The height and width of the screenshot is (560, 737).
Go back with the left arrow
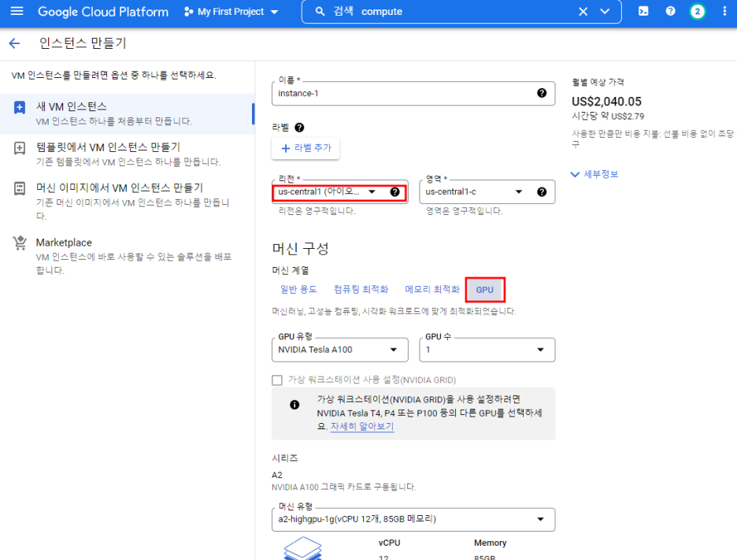tap(15, 44)
